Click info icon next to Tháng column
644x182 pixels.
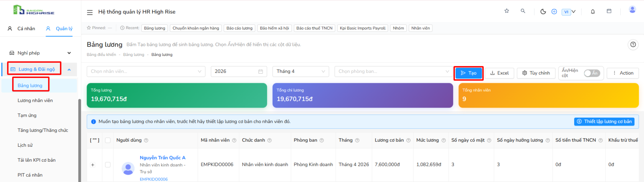coord(357,140)
